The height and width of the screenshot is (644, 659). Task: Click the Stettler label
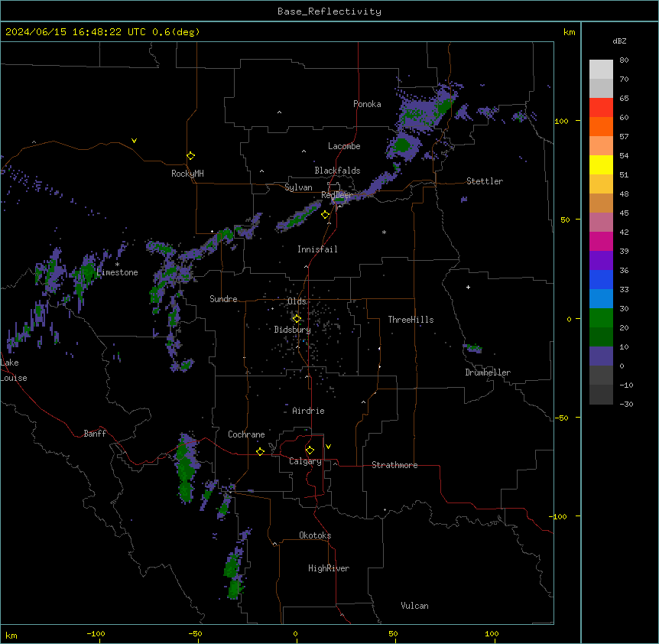click(x=485, y=181)
